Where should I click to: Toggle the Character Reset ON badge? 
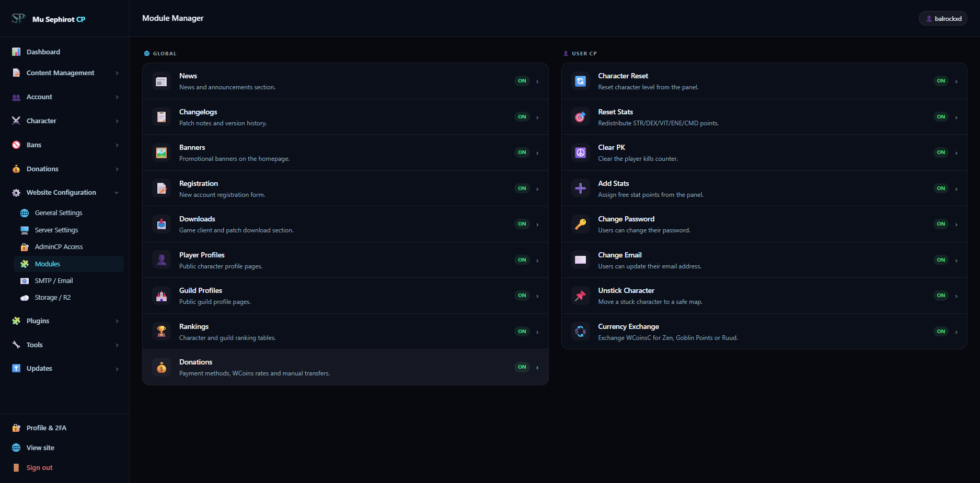coord(941,81)
